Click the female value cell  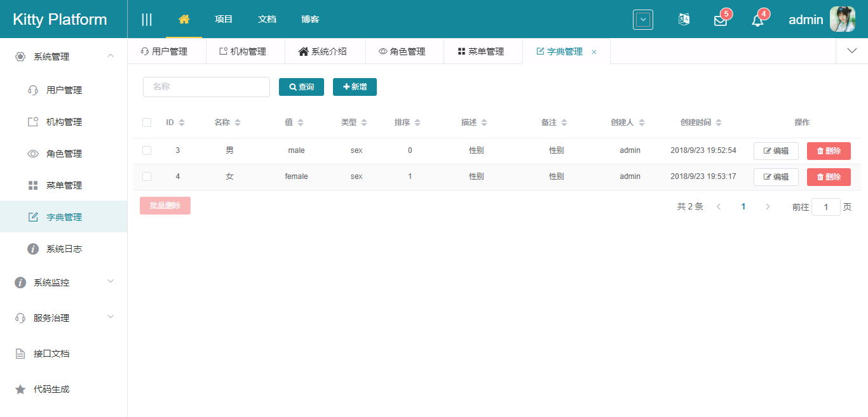coord(296,176)
